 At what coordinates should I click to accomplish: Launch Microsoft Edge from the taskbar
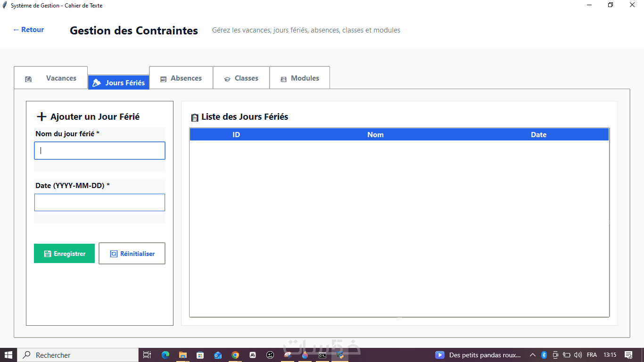tap(165, 355)
